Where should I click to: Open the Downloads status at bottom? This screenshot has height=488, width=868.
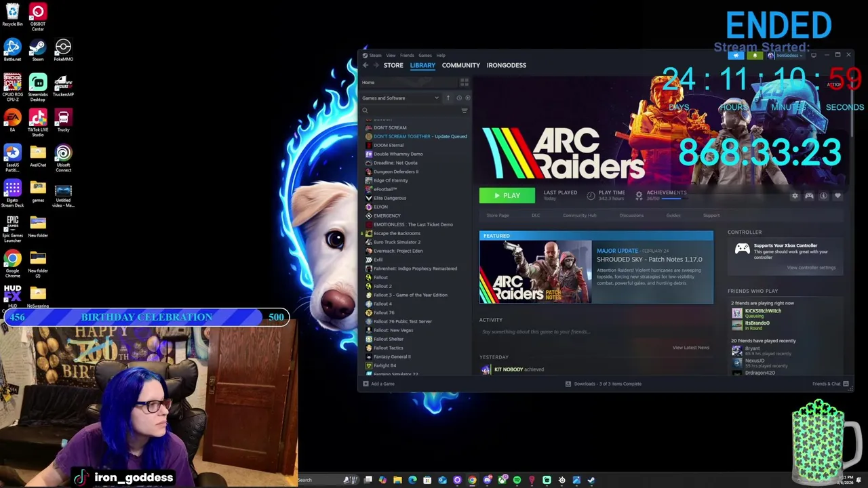coord(603,384)
